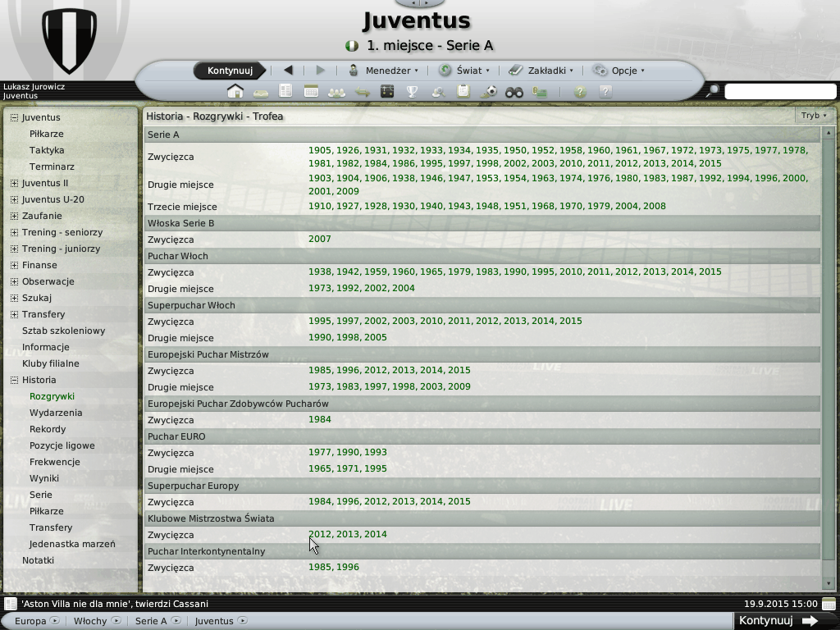The image size is (840, 630).
Task: Click the date 19.9.2015 15:00
Action: tap(781, 604)
